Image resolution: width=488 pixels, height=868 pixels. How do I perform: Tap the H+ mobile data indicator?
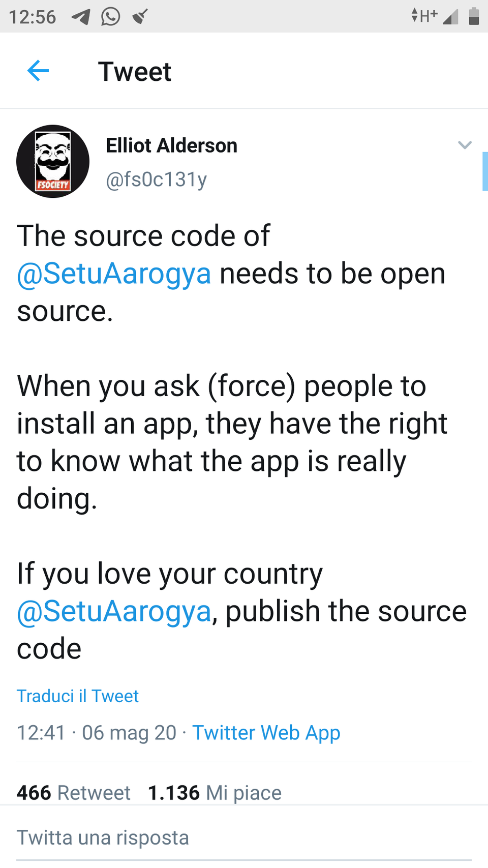tap(425, 16)
